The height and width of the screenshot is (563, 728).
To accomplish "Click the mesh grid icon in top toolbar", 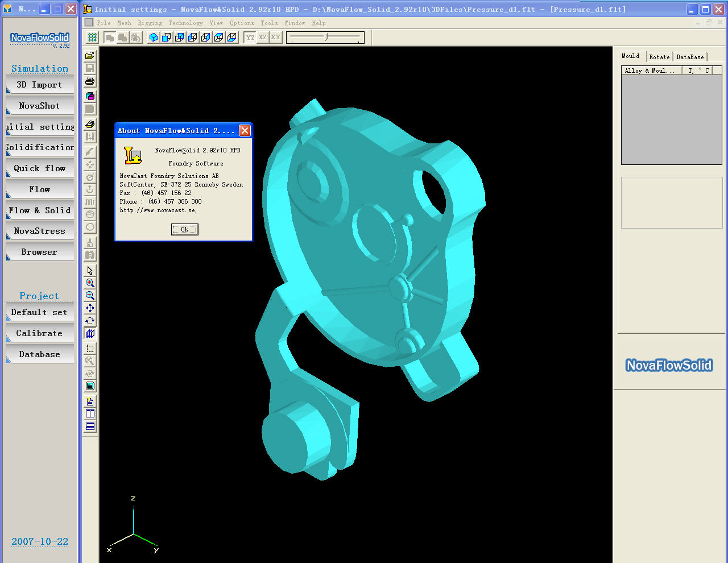I will (92, 38).
